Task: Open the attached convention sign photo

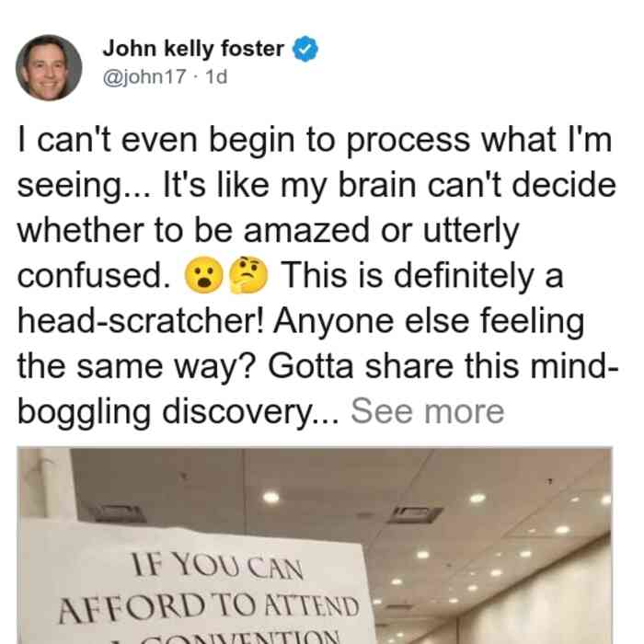Action: pyautogui.click(x=315, y=546)
